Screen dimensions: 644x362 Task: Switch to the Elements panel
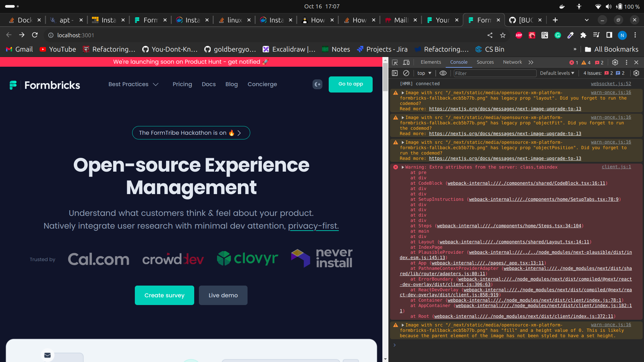(431, 62)
